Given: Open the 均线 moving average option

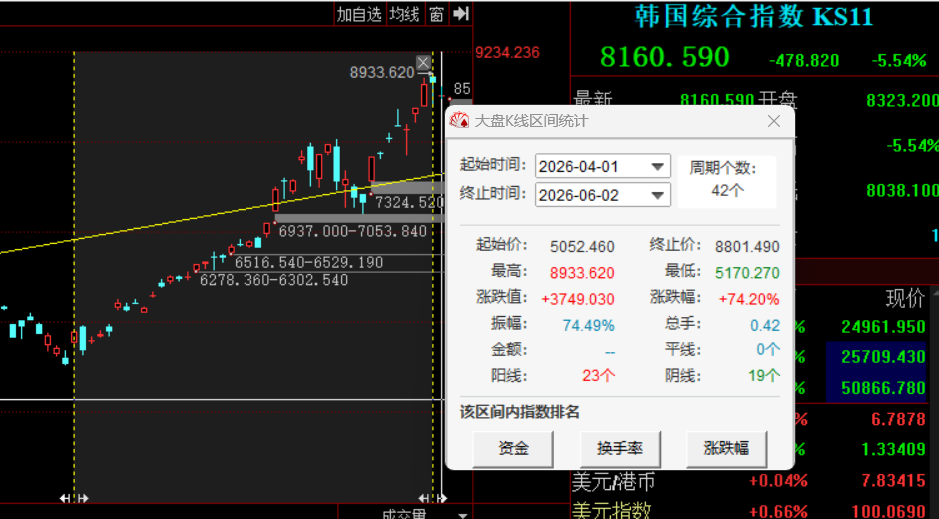Looking at the screenshot, I should (404, 14).
